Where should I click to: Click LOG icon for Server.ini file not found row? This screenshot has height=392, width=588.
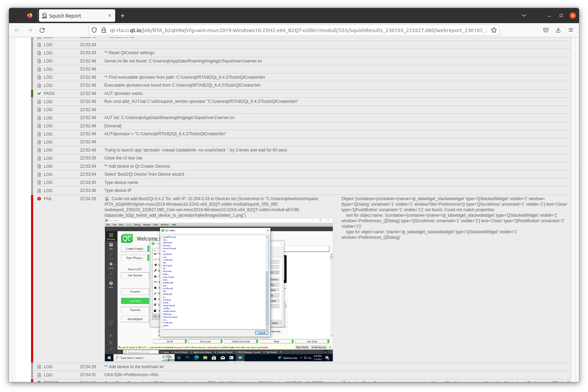click(x=39, y=61)
